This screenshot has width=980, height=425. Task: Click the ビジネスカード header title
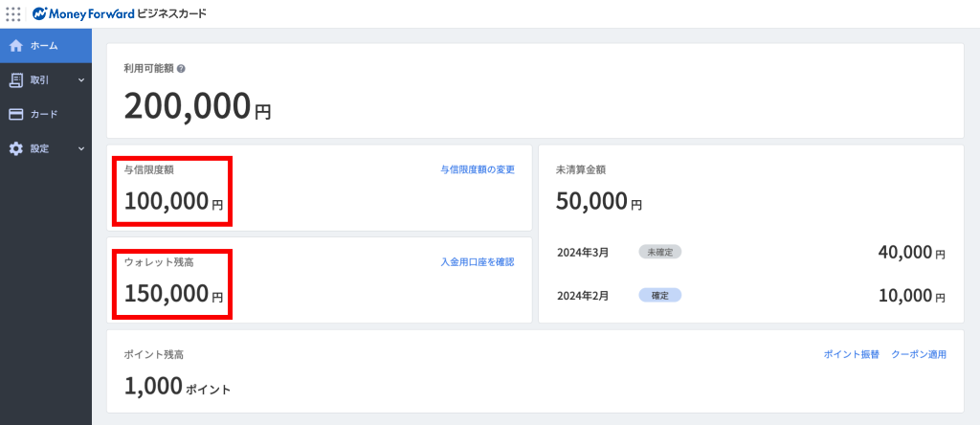171,14
